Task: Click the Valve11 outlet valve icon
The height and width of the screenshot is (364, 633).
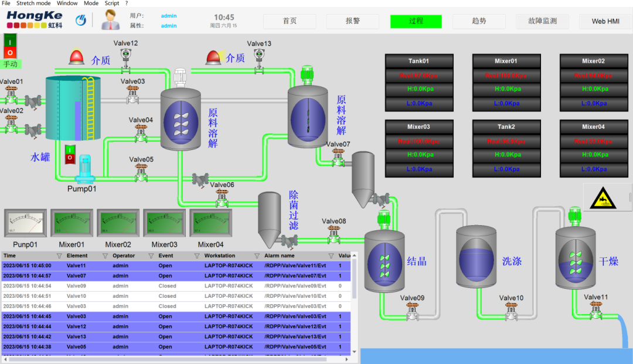Action: 596,311
